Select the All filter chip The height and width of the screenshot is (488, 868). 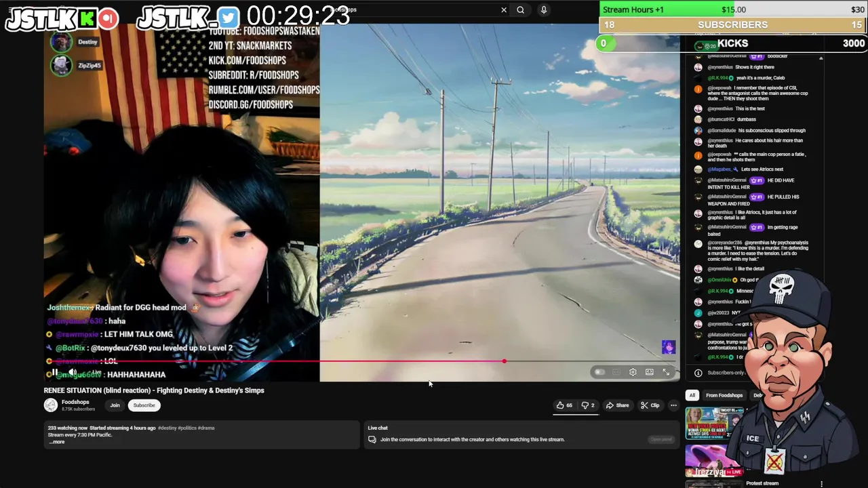coord(692,395)
